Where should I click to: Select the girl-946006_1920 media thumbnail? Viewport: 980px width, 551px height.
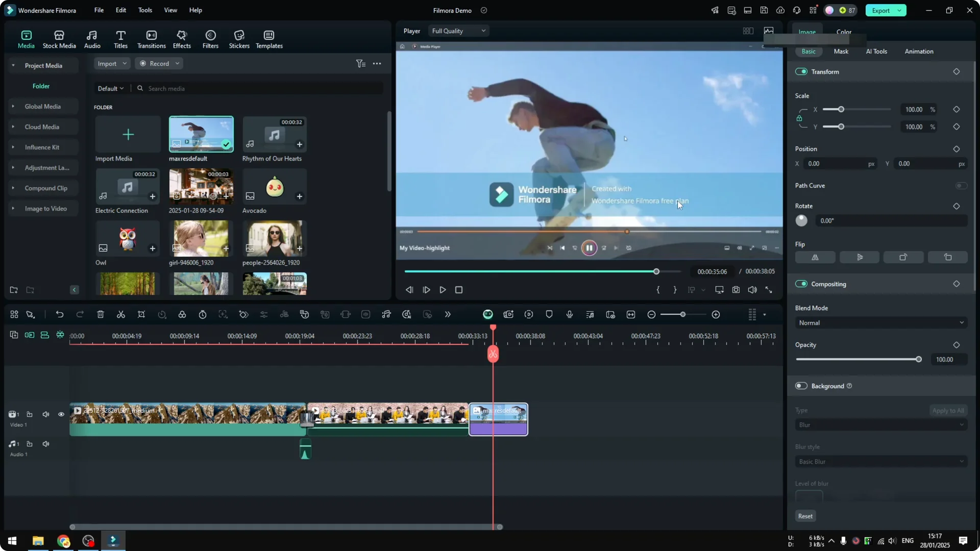201,238
